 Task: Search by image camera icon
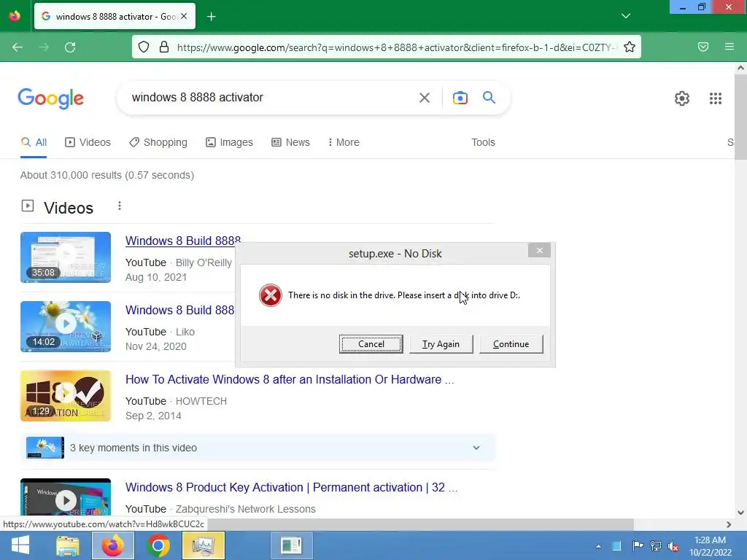[460, 98]
